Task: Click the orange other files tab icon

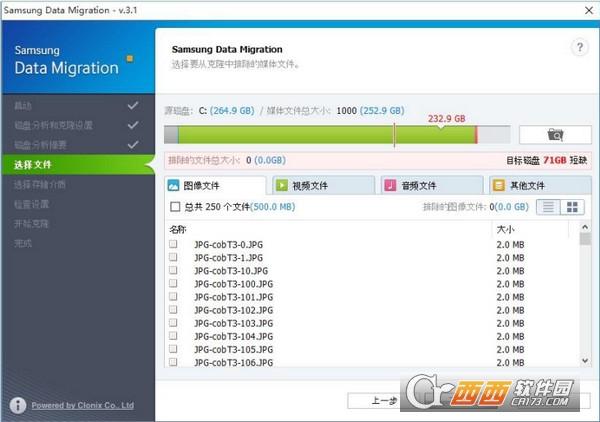Action: click(x=498, y=186)
